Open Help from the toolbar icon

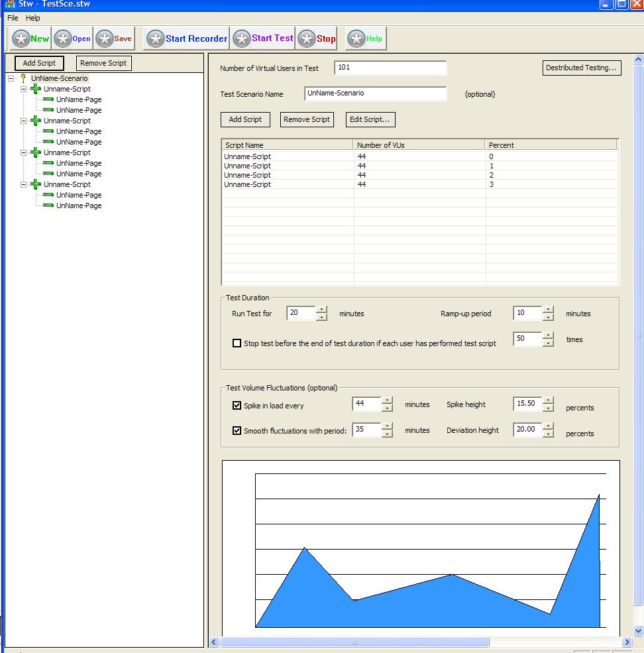365,38
